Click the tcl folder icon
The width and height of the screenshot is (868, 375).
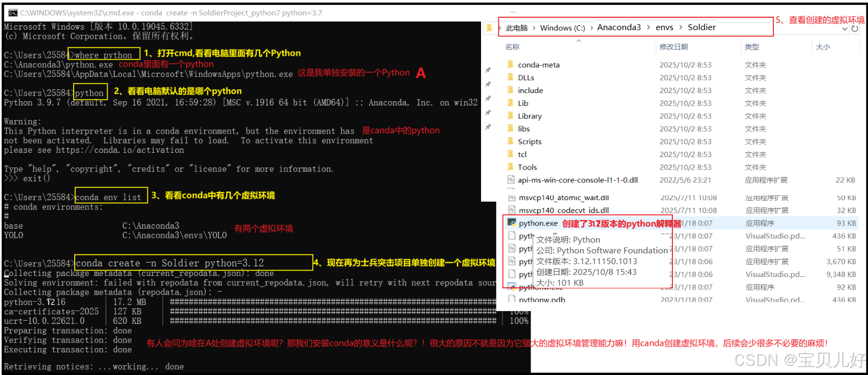pos(511,154)
